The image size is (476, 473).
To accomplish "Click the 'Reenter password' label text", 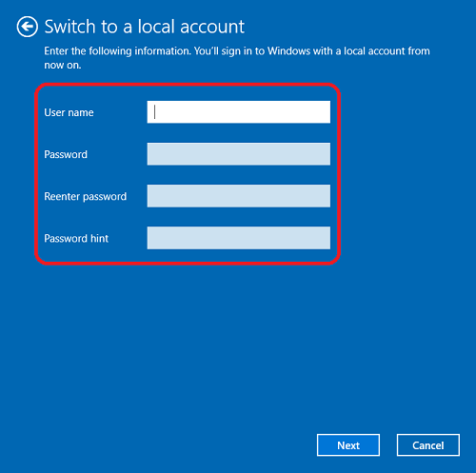I will point(86,197).
